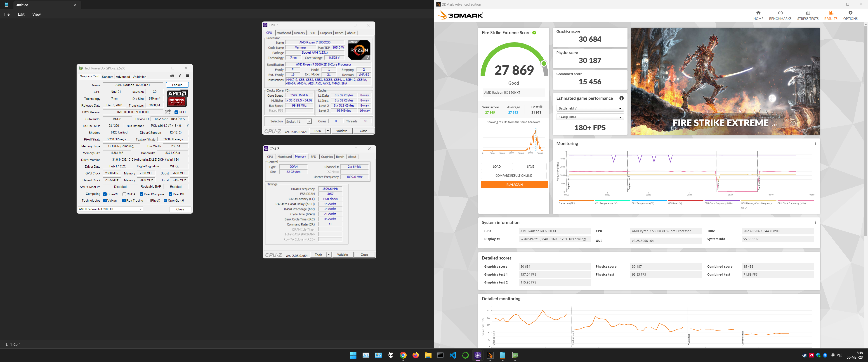Viewport: 868px width, 362px height.
Task: Click the LOAD button in 3DMark
Action: 497,167
